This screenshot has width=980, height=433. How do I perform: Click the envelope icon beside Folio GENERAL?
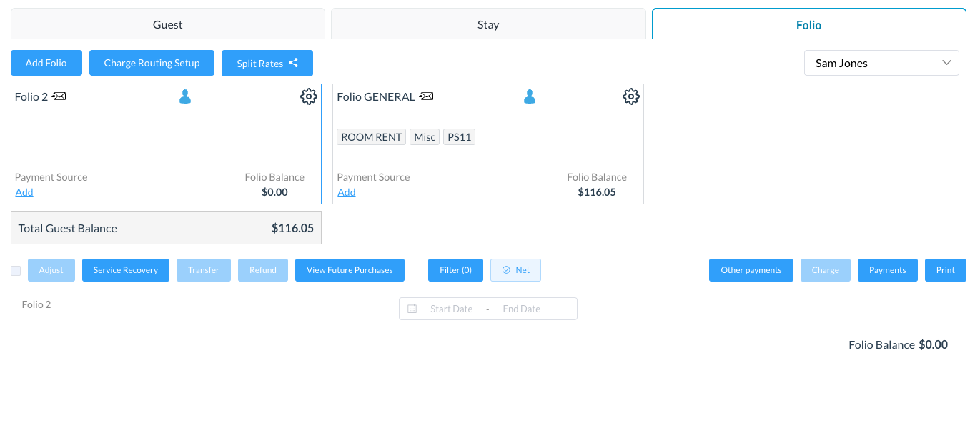coord(427,96)
